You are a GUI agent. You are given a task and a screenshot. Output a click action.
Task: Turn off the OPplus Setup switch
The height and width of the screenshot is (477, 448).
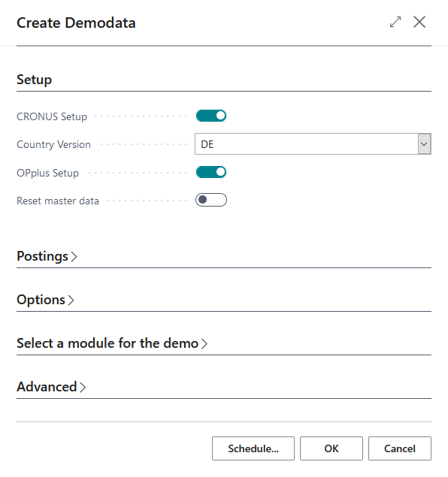[x=211, y=172]
